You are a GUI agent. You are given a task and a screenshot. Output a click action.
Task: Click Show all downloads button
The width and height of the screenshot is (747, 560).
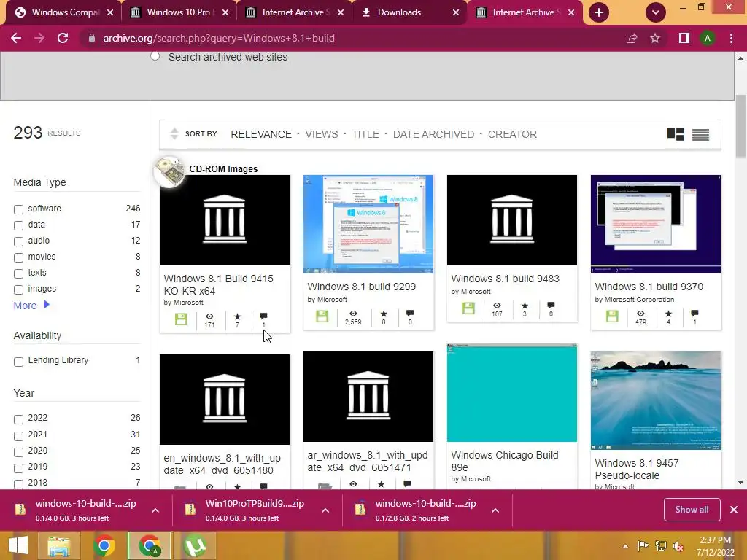pyautogui.click(x=692, y=510)
